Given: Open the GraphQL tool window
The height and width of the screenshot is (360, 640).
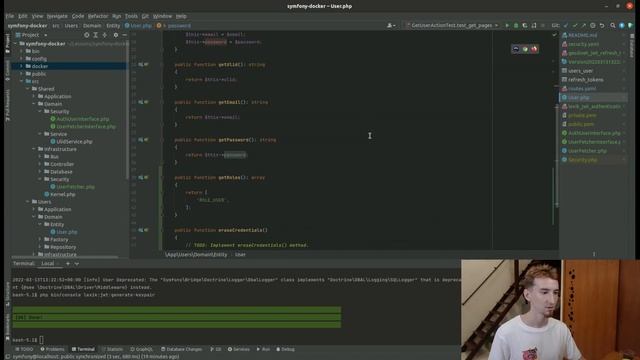Looking at the screenshot, I should point(142,349).
